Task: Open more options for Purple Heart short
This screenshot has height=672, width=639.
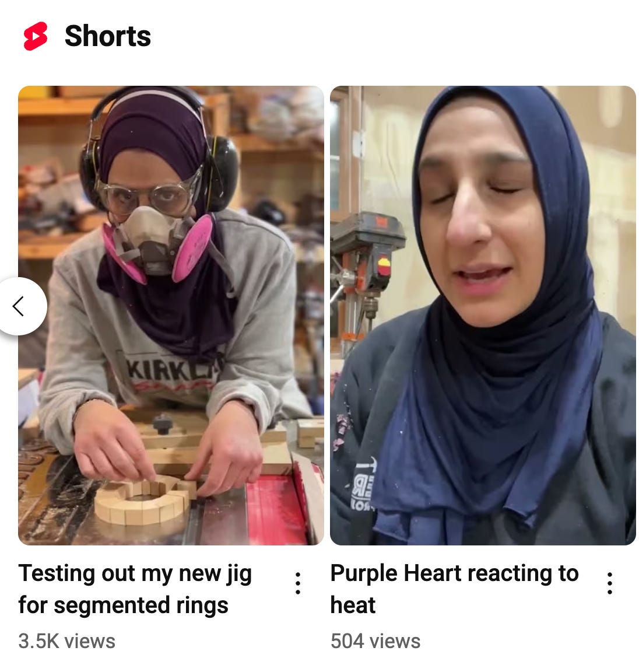Action: point(610,583)
